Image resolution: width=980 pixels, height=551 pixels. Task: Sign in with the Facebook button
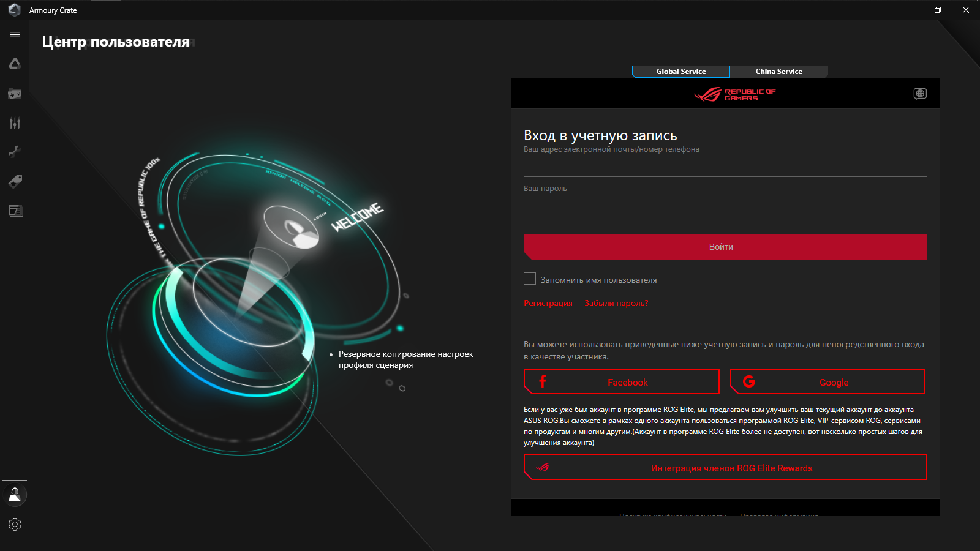[622, 381]
